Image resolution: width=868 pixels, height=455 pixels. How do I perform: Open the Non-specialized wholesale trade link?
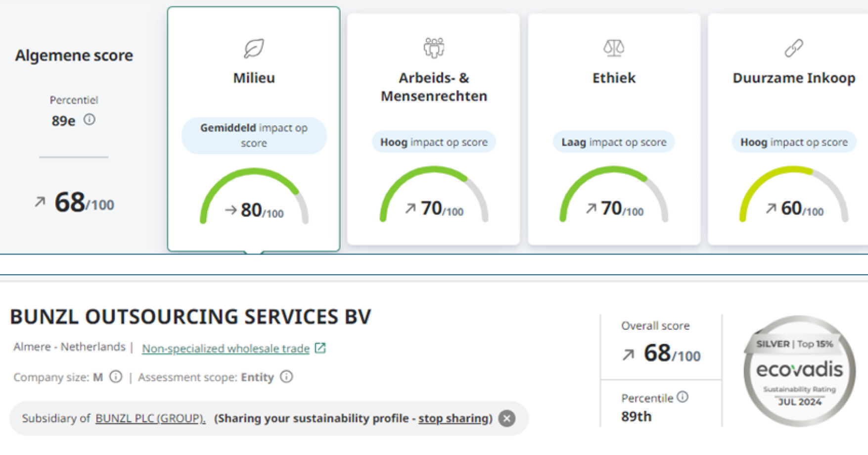(226, 348)
